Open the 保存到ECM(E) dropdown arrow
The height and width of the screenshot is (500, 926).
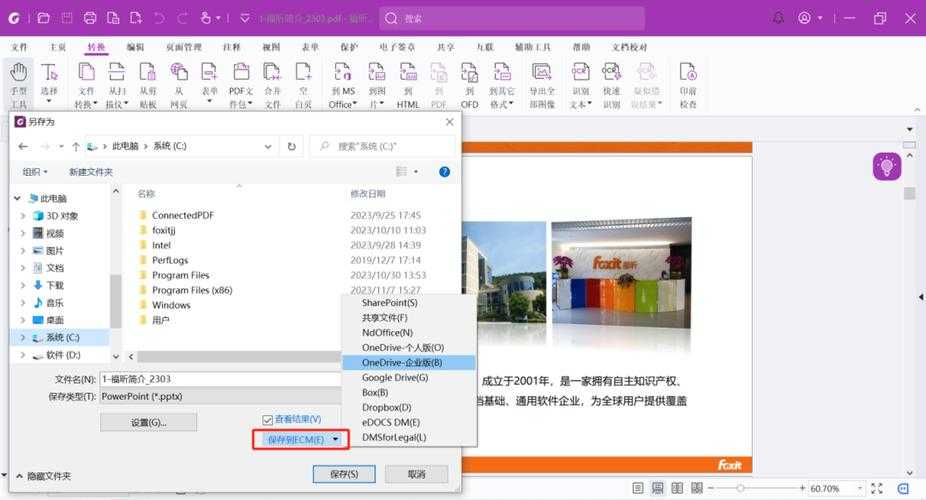pos(336,439)
